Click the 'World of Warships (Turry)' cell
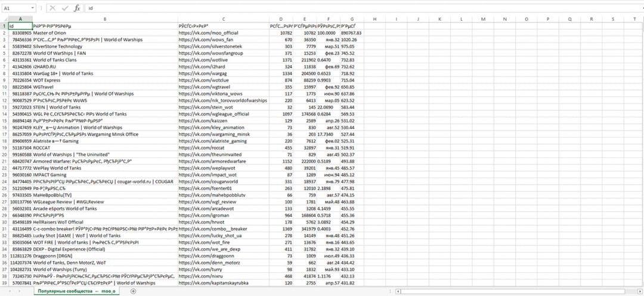This screenshot has height=296, width=644. 105,269
